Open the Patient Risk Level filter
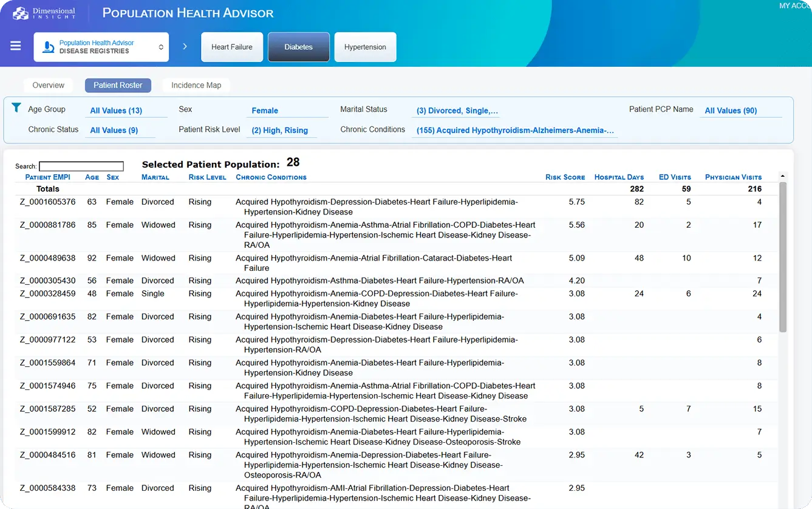The width and height of the screenshot is (812, 509). pos(279,130)
